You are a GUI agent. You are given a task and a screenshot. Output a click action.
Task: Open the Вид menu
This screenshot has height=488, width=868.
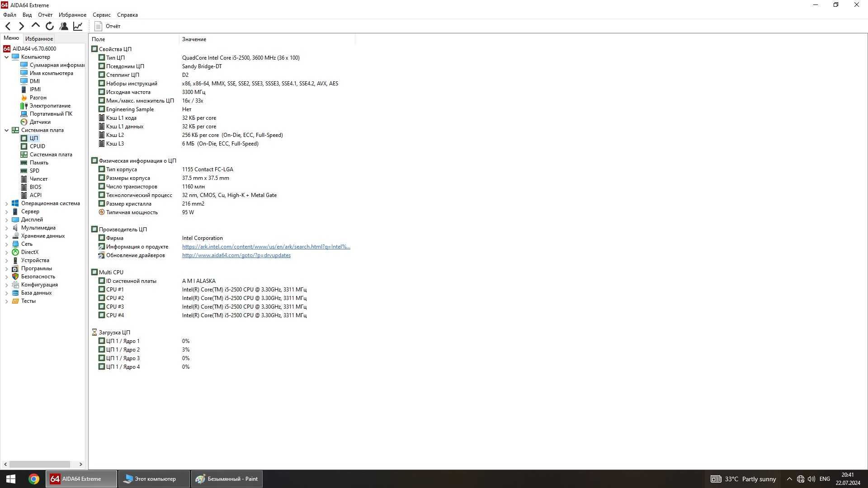[x=27, y=15]
